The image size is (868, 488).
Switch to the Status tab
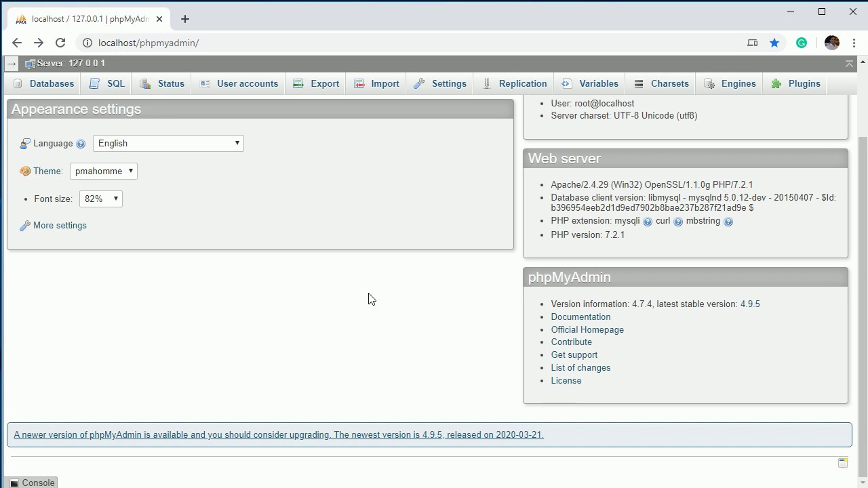[x=162, y=83]
